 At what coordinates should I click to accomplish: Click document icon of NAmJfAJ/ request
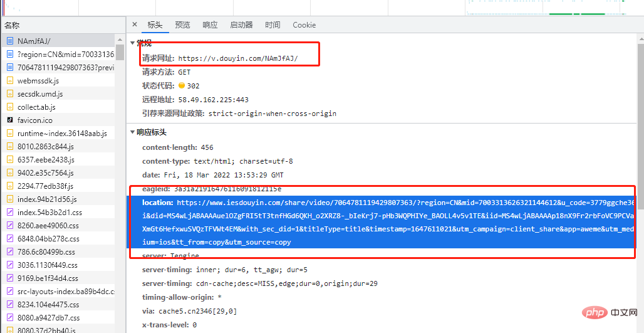(x=10, y=41)
